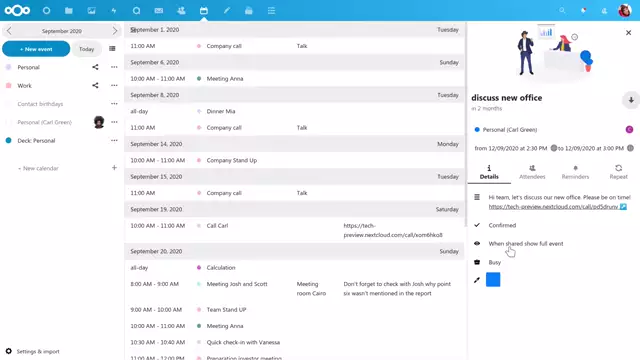Open the Mail app icon
640x360 pixels.
[x=159, y=11]
